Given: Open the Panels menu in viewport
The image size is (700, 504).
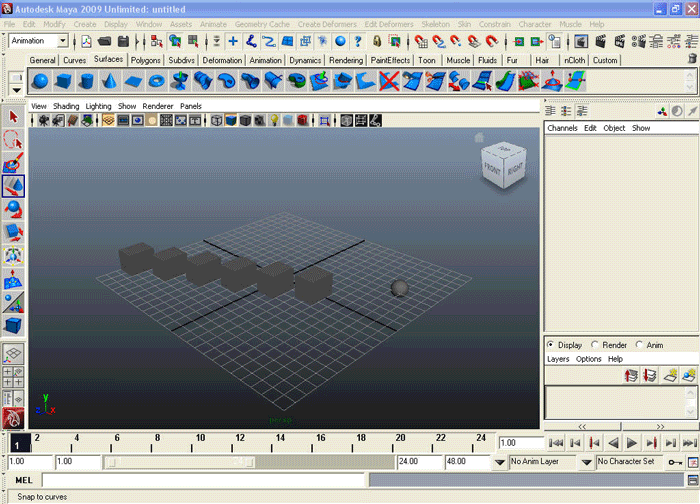Looking at the screenshot, I should [x=191, y=106].
